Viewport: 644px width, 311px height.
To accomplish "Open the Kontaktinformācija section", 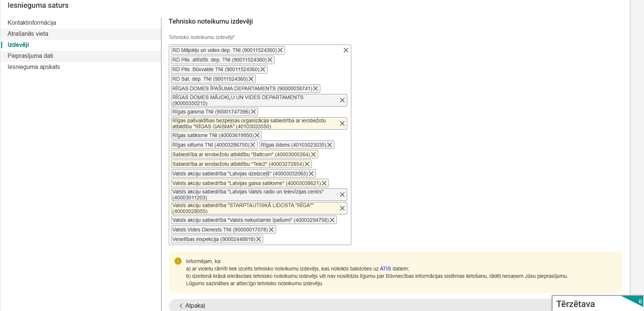I will click(32, 23).
